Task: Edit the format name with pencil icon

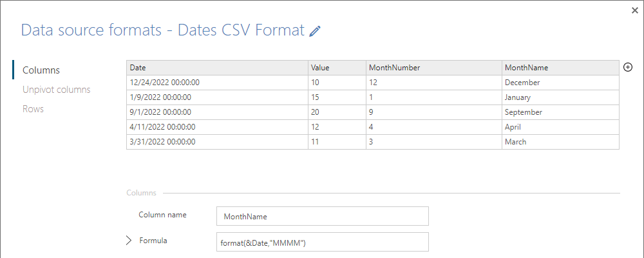Action: (x=315, y=30)
